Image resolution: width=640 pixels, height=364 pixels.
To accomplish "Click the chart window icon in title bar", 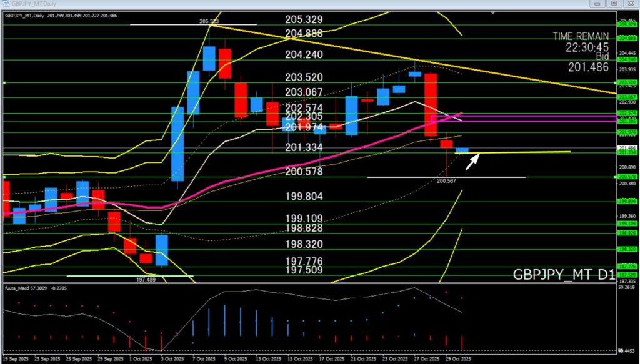I will coord(5,4).
